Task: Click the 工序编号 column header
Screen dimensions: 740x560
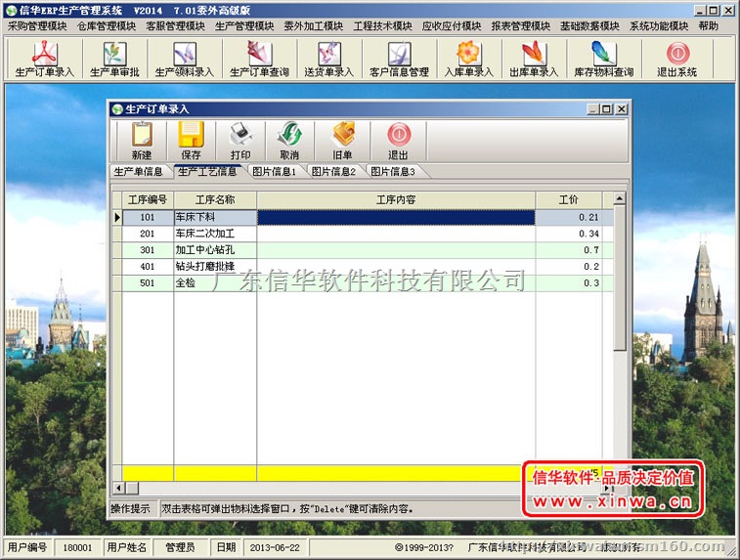Action: click(x=148, y=200)
